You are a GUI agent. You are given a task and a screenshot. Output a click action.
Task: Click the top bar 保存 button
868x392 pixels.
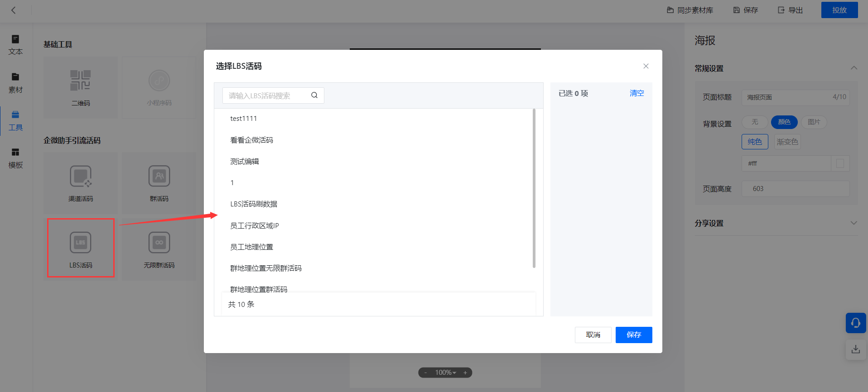[x=746, y=10]
